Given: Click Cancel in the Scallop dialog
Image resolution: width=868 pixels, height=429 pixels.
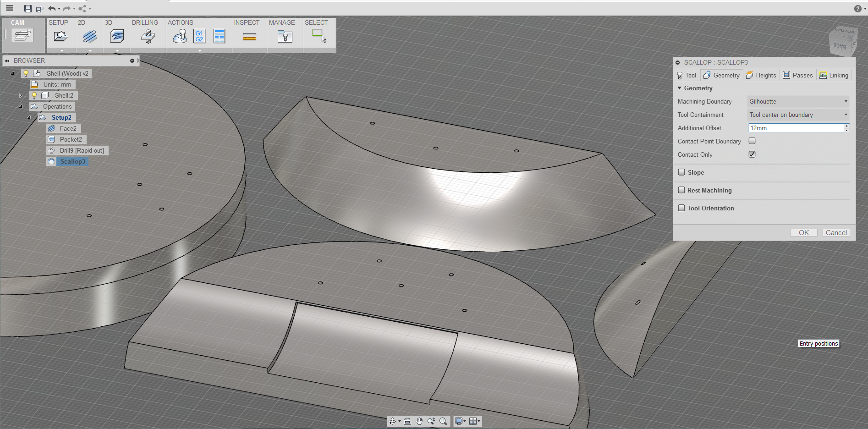Looking at the screenshot, I should click(x=836, y=233).
